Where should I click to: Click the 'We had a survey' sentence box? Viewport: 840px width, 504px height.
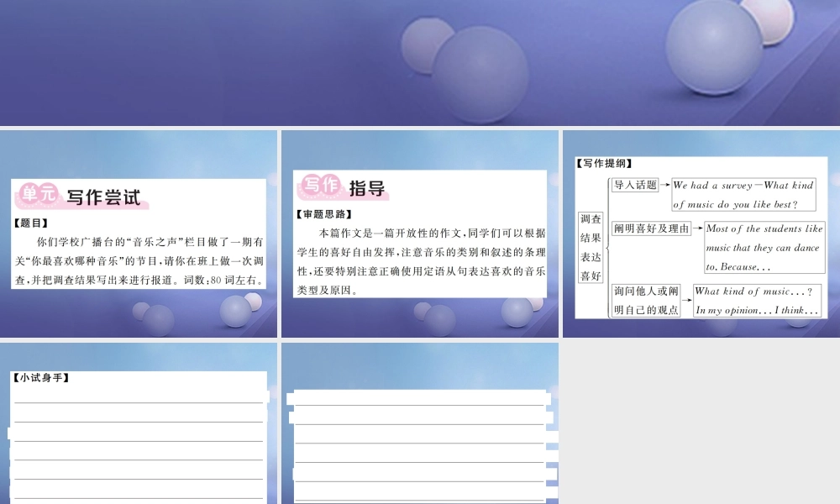(x=743, y=194)
